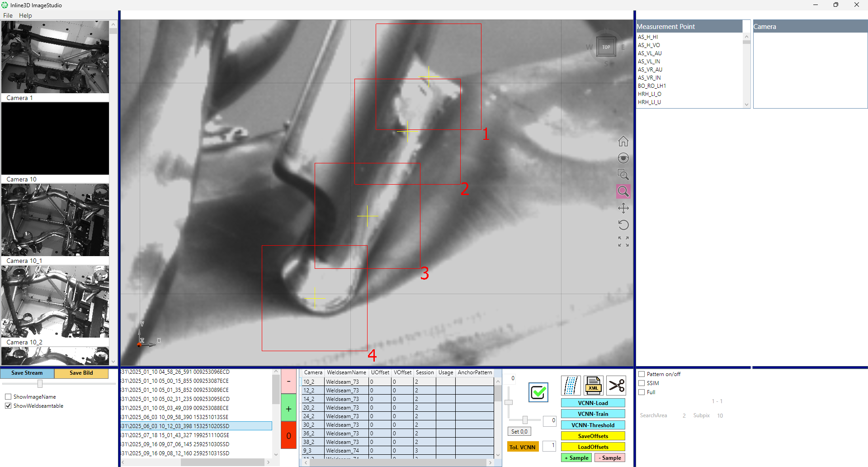Activate the pink magnifier zoom tool
Screen dimensions: 868x467
[623, 191]
